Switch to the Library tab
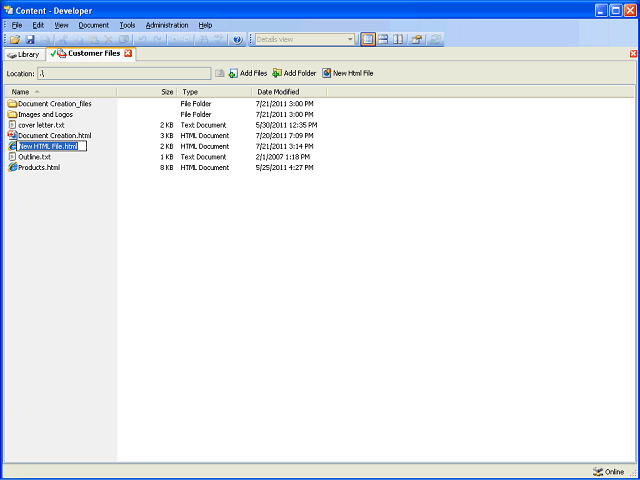Screen dimensions: 640x480 [24, 55]
